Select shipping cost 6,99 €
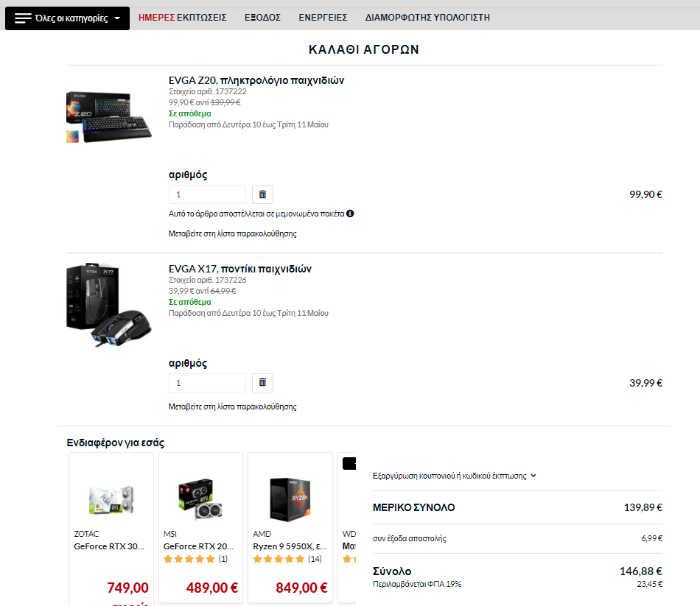Viewport: 700px width, 606px height. point(652,538)
